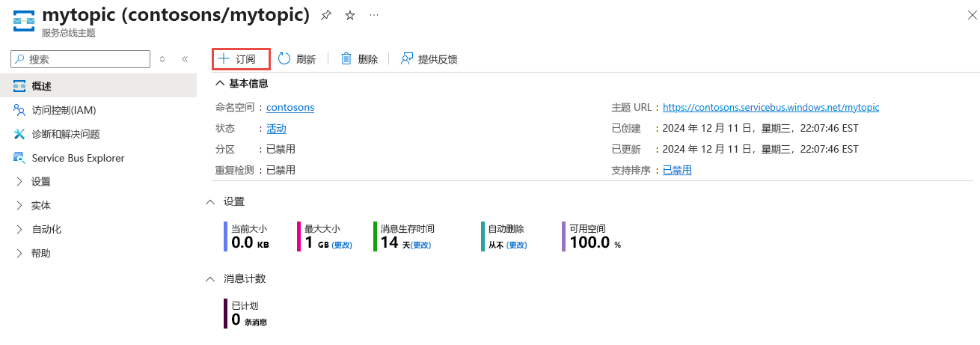Collapse the left navigation with the double chevron

[x=185, y=59]
